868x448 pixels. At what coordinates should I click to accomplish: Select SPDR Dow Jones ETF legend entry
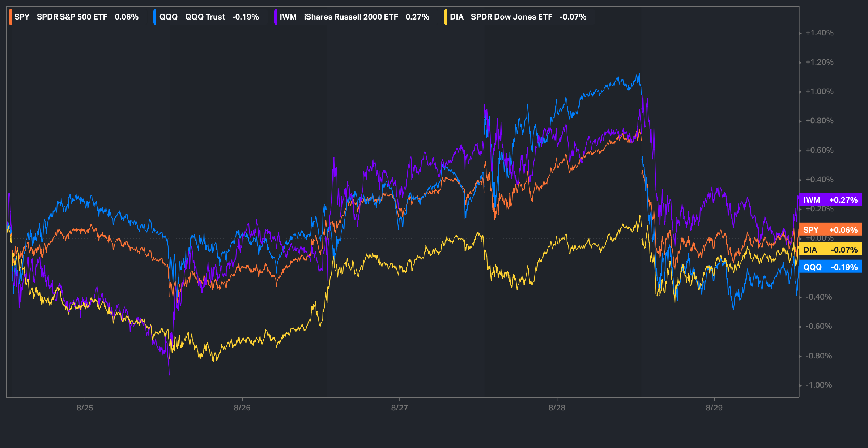(511, 17)
